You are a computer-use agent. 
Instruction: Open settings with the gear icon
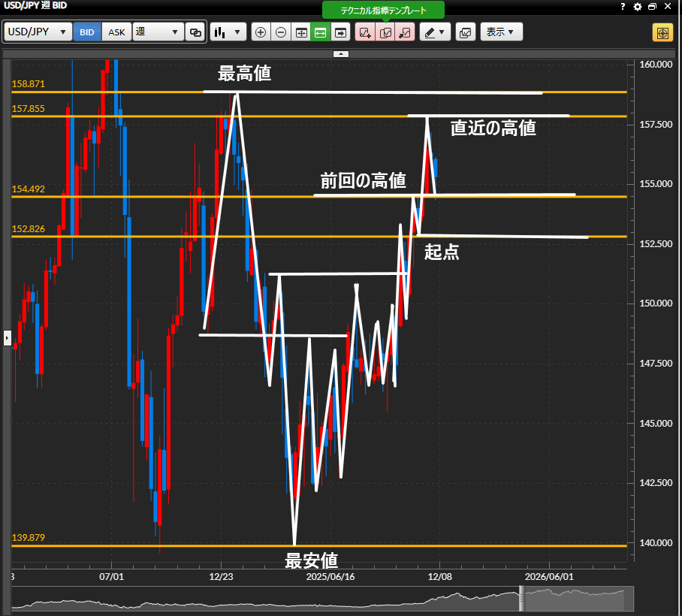click(x=638, y=6)
